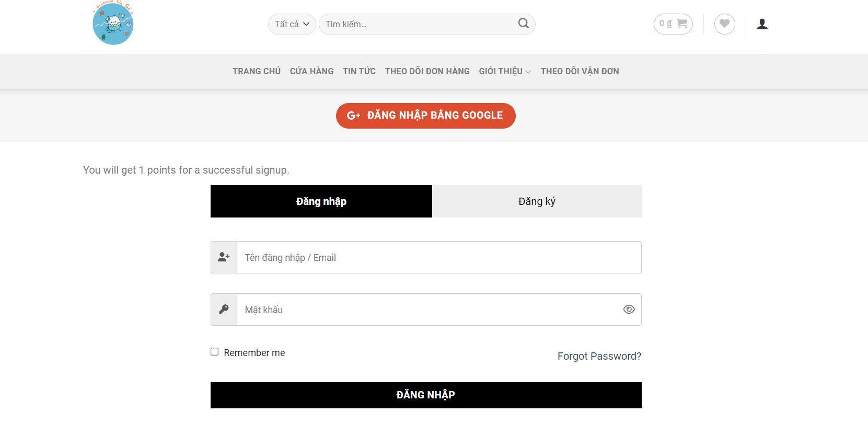Click the Google plus icon
The width and height of the screenshot is (868, 435).
[354, 116]
